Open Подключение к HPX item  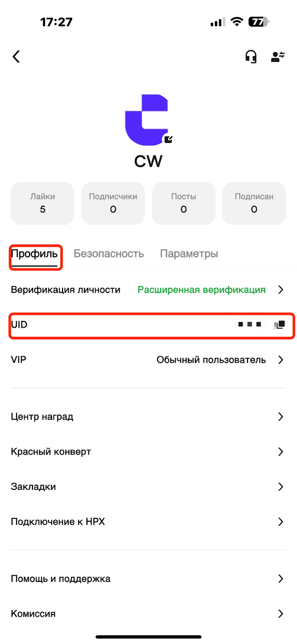(x=148, y=522)
